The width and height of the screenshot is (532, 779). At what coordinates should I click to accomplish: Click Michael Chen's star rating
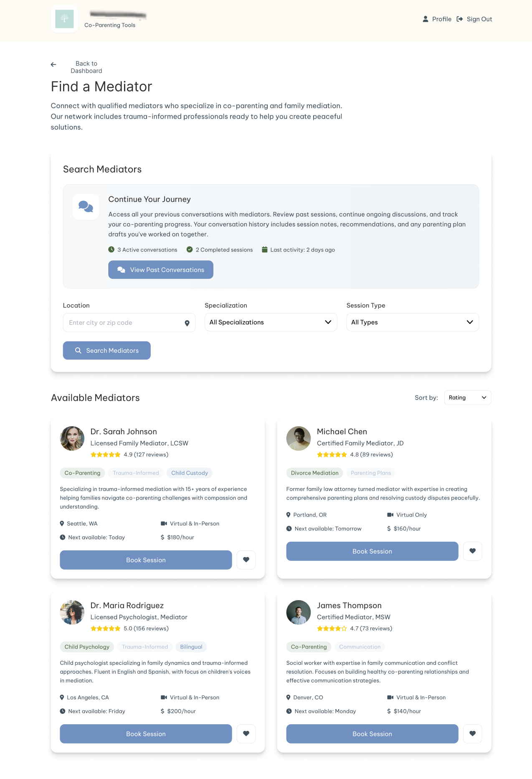pos(332,455)
